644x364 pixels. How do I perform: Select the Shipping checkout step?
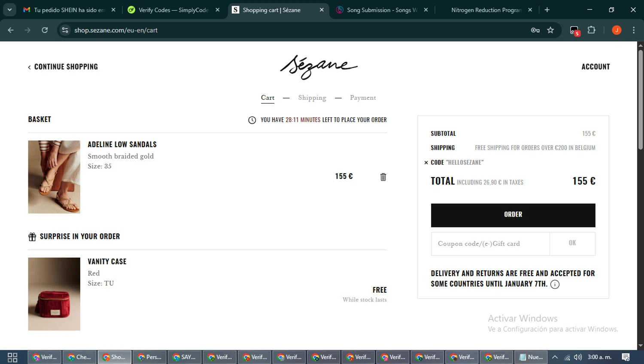[312, 98]
